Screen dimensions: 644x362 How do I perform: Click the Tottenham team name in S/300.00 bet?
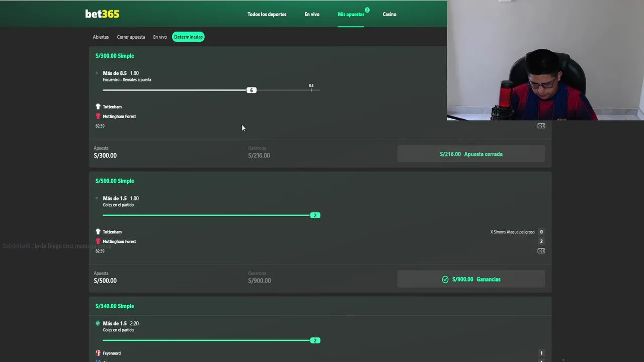click(x=112, y=107)
